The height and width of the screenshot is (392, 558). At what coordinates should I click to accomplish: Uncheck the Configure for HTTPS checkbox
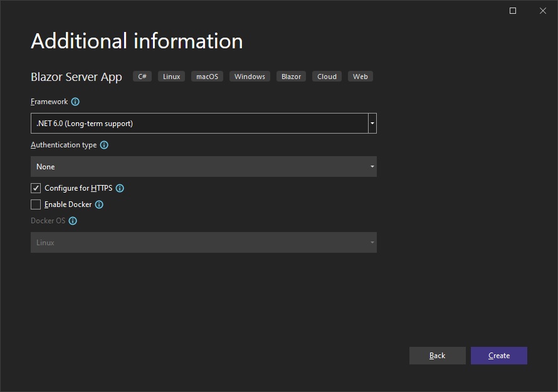click(36, 188)
